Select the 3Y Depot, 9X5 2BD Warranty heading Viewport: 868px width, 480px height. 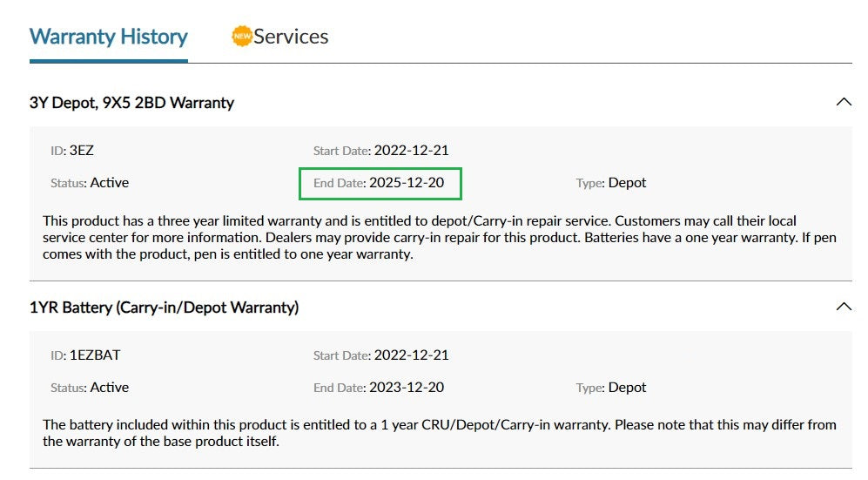pyautogui.click(x=131, y=103)
